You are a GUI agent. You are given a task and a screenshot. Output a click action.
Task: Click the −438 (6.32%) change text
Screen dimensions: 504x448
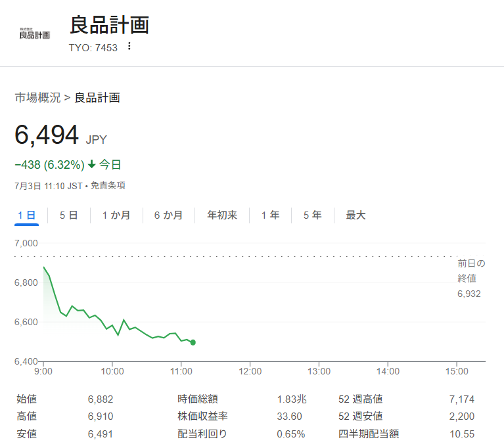(49, 165)
